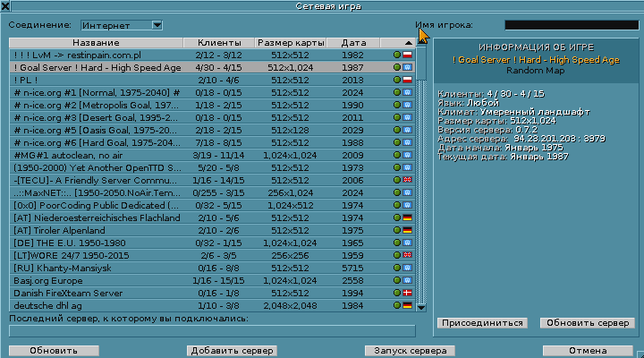644x358 pixels.
Task: Click the server list scrollbar thumb
Action: pyautogui.click(x=421, y=64)
